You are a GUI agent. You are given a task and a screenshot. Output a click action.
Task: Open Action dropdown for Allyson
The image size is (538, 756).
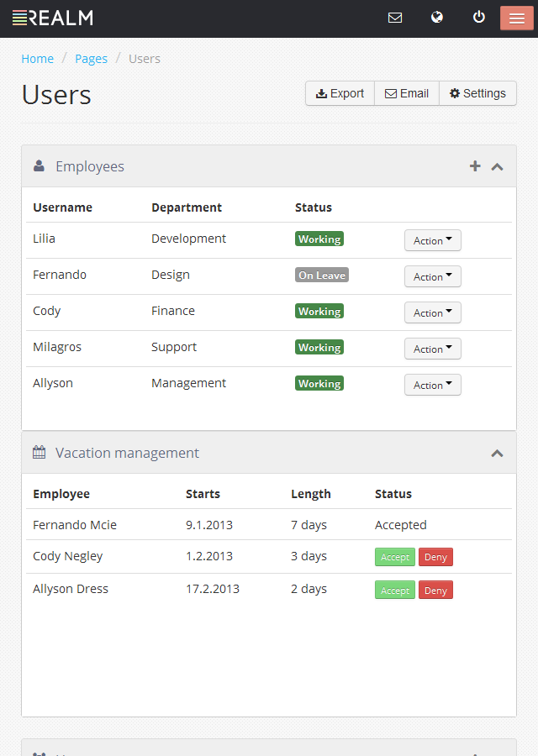coord(433,385)
